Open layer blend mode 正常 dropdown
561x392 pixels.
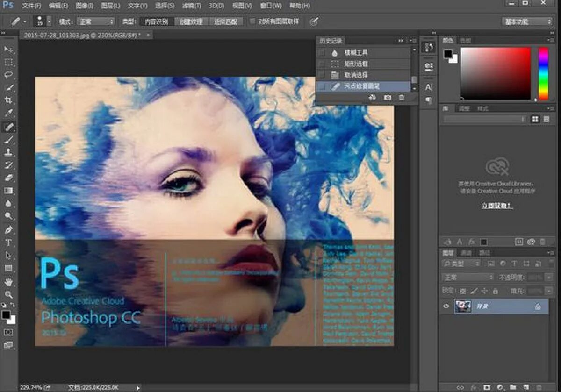click(467, 277)
